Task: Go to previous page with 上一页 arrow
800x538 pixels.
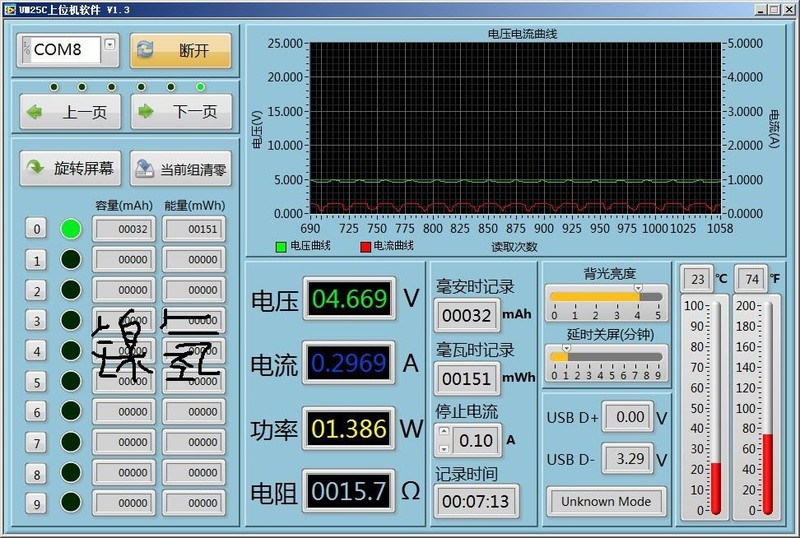Action: [x=38, y=112]
